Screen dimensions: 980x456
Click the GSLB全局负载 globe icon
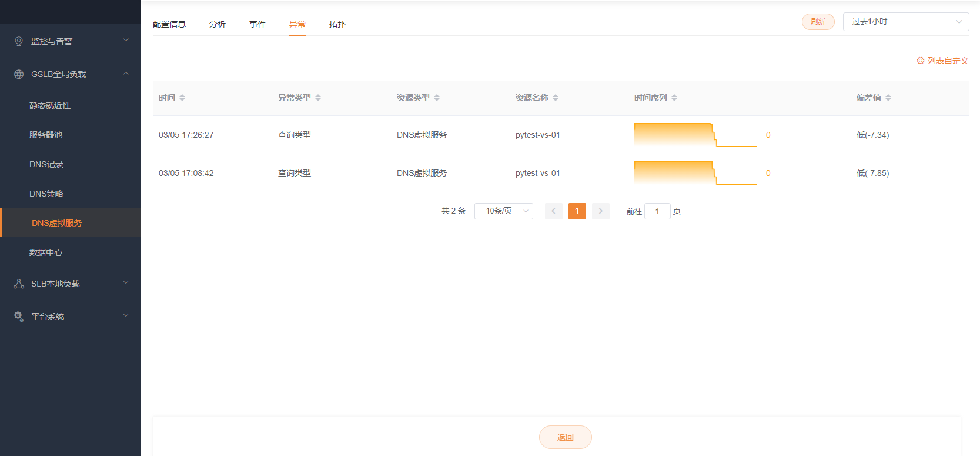coord(19,74)
